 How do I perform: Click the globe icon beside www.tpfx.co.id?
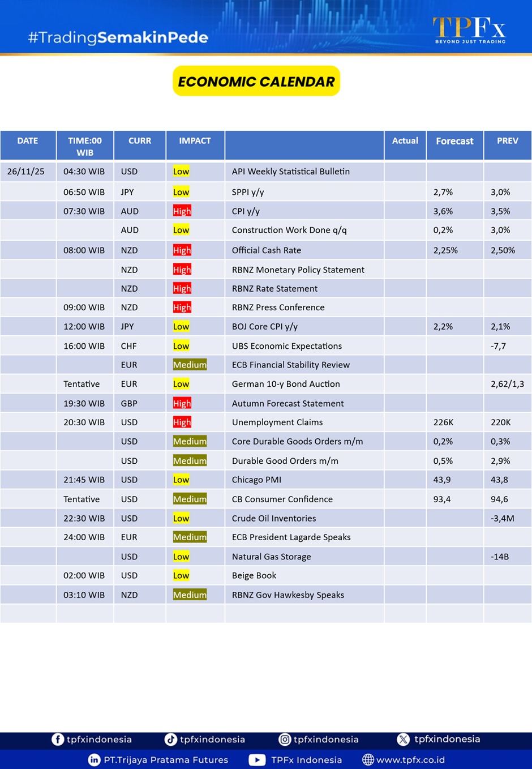coord(368,760)
